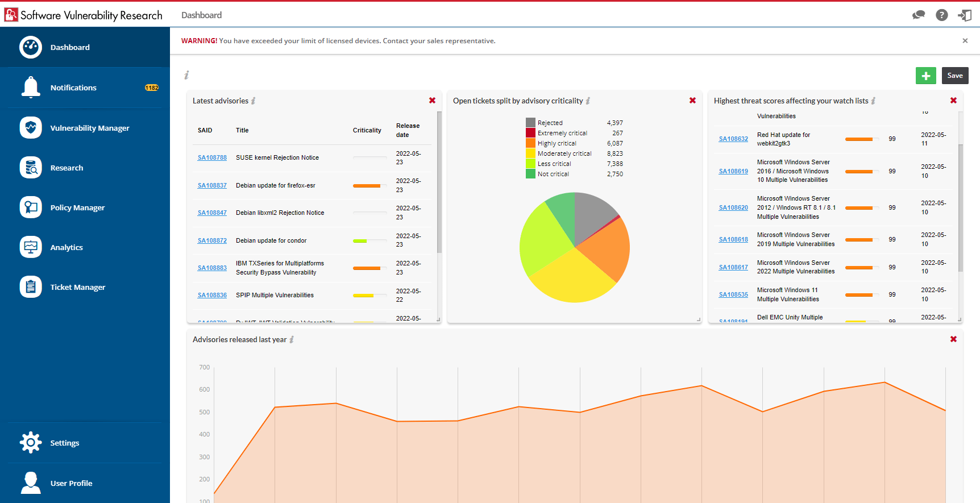Open the chat feedback icon in header
This screenshot has width=980, height=503.
click(918, 15)
